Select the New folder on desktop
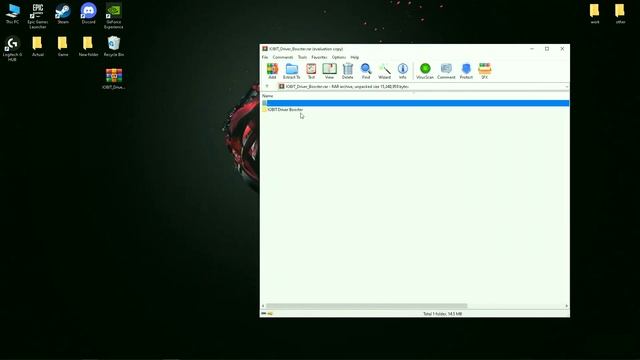 [x=88, y=46]
